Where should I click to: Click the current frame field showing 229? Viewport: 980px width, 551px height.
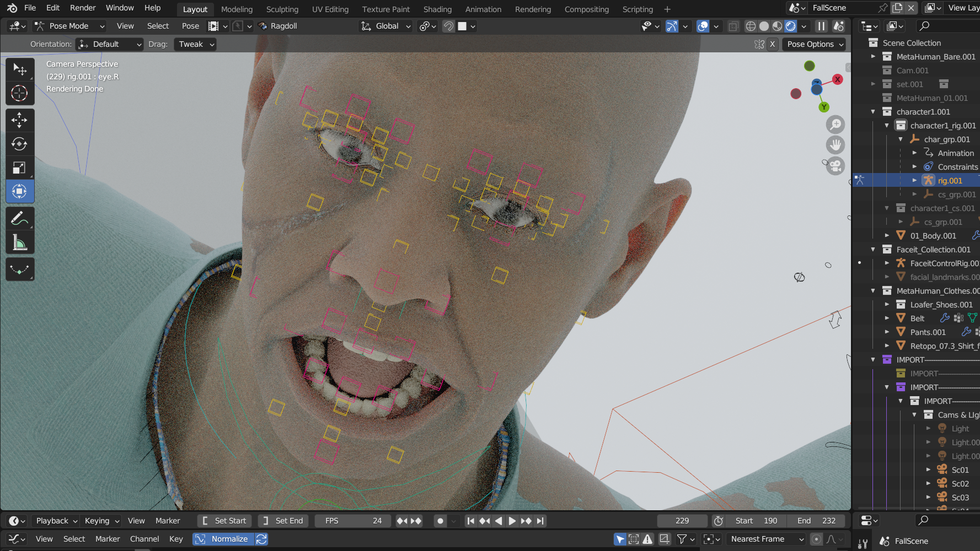(682, 521)
